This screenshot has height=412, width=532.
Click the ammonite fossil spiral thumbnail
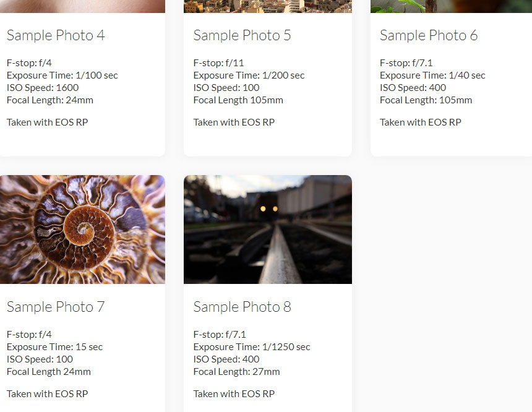[x=82, y=229]
